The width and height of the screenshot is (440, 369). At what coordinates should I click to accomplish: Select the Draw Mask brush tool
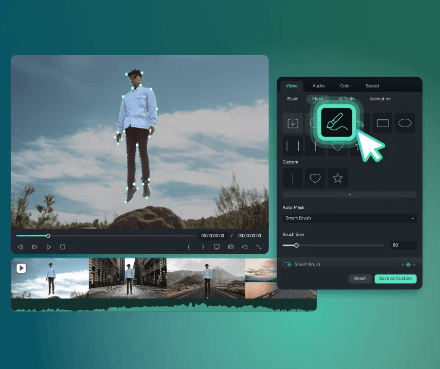[x=337, y=123]
